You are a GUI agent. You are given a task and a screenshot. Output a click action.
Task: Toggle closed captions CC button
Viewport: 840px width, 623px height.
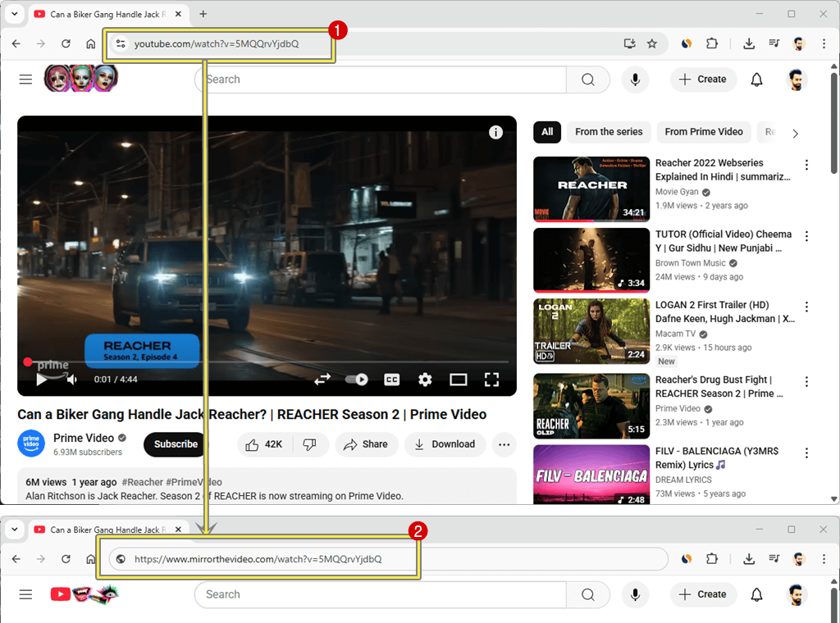point(391,380)
